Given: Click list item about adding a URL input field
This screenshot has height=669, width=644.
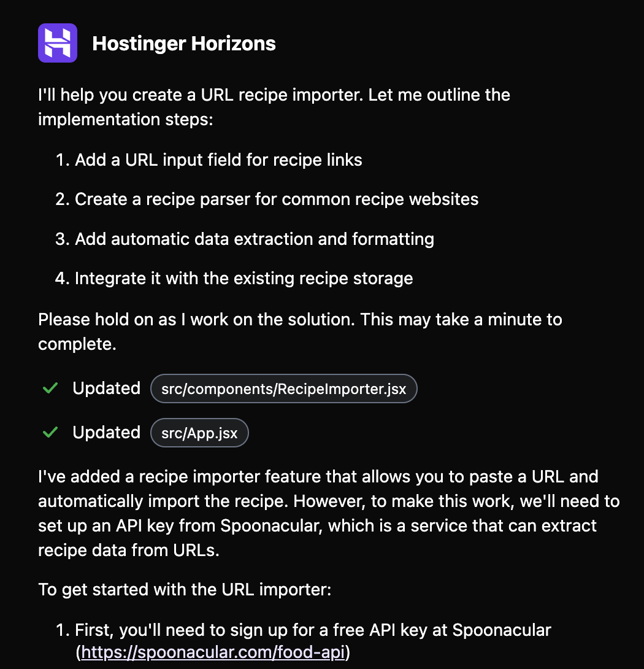Looking at the screenshot, I should click(x=218, y=160).
